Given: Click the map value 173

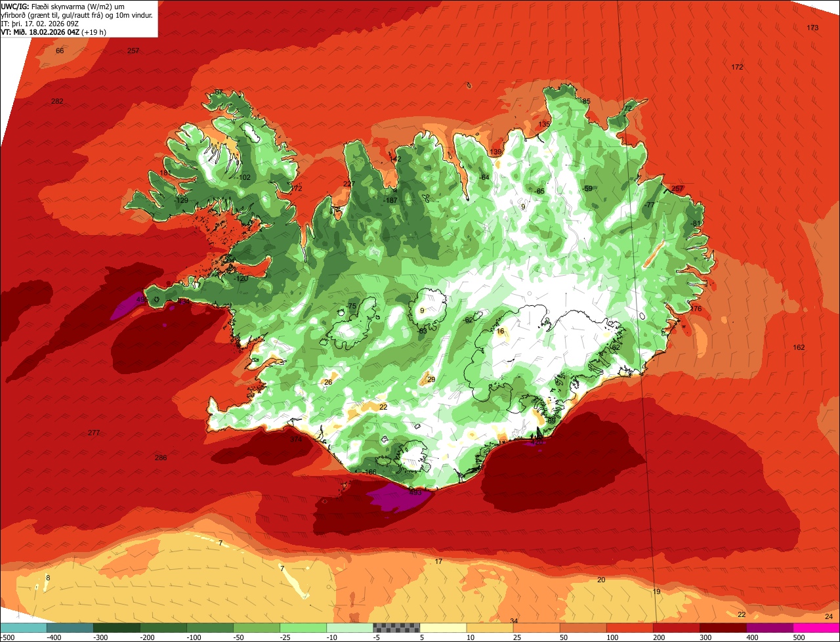Looking at the screenshot, I should click(812, 28).
